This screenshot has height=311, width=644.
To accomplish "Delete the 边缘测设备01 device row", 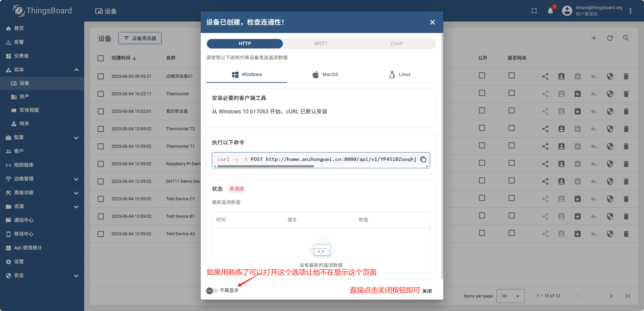I will [x=626, y=76].
